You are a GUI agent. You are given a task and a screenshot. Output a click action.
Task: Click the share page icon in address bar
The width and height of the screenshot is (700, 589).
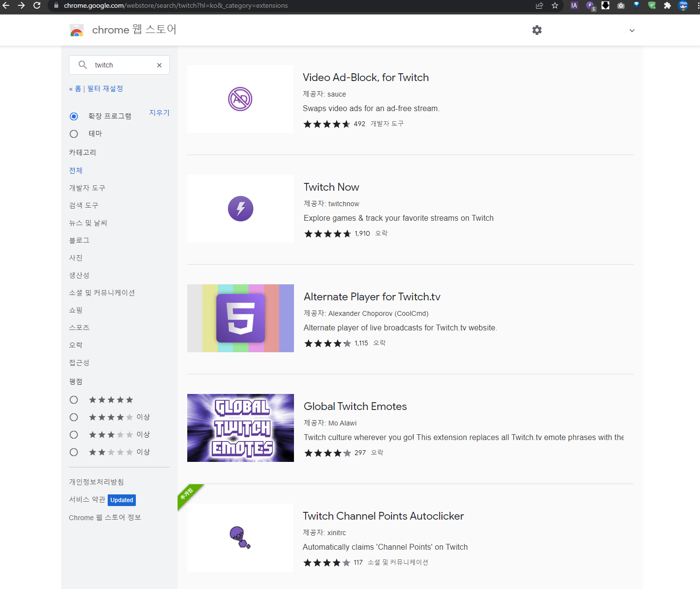pos(539,5)
